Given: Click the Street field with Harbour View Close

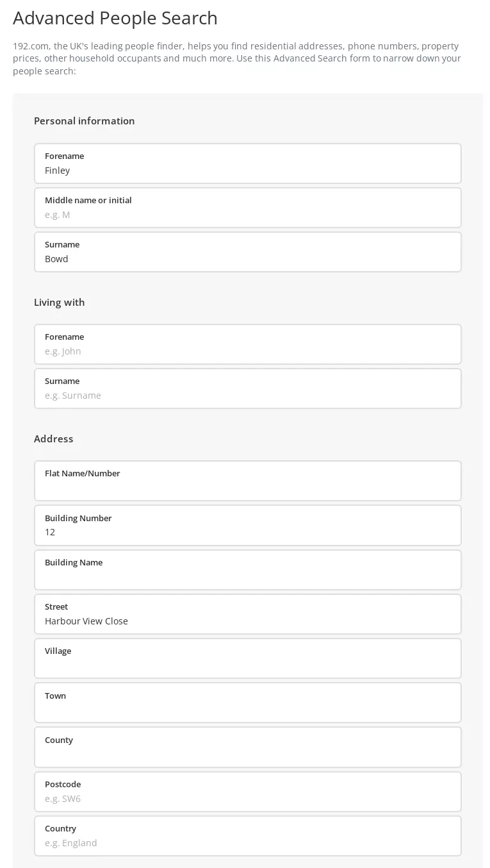Looking at the screenshot, I should (247, 614).
